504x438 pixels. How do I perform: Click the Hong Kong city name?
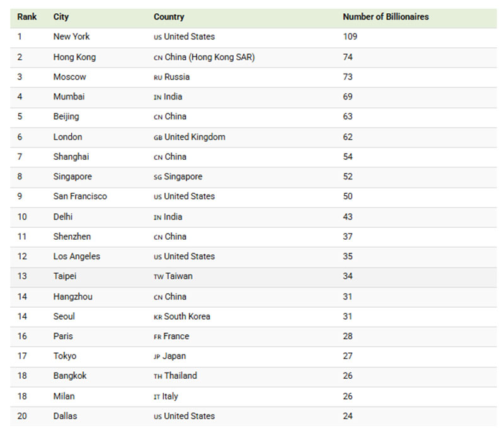tap(74, 57)
